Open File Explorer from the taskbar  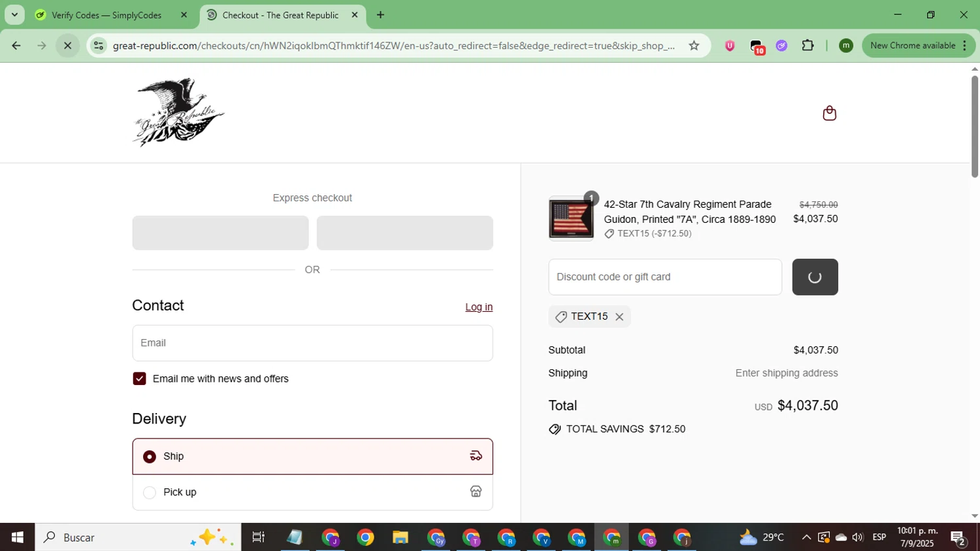tap(400, 537)
